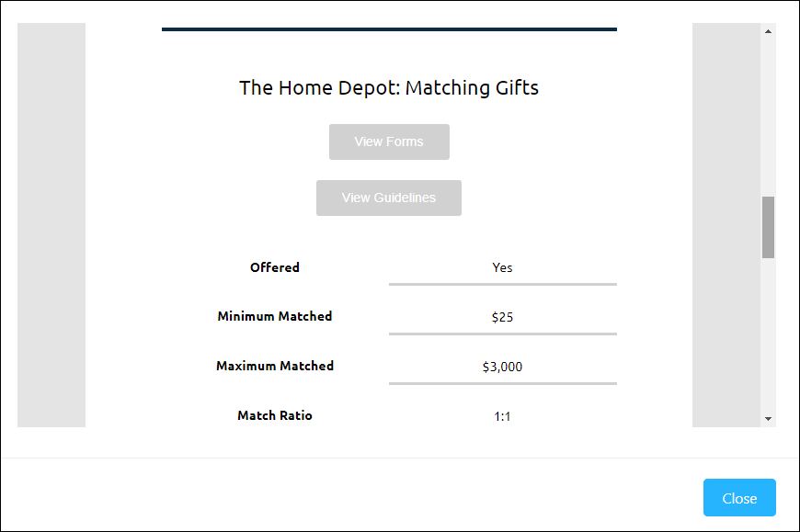
Task: Click the Match Ratio label
Action: (274, 415)
